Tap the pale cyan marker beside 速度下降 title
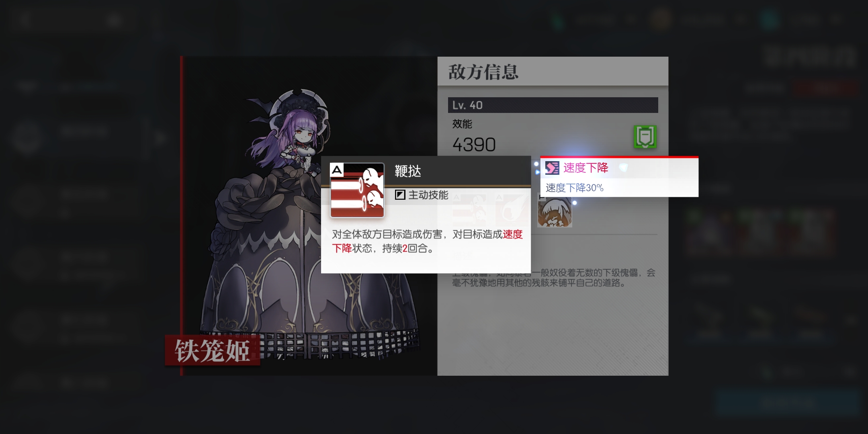The height and width of the screenshot is (434, 868). (x=623, y=167)
